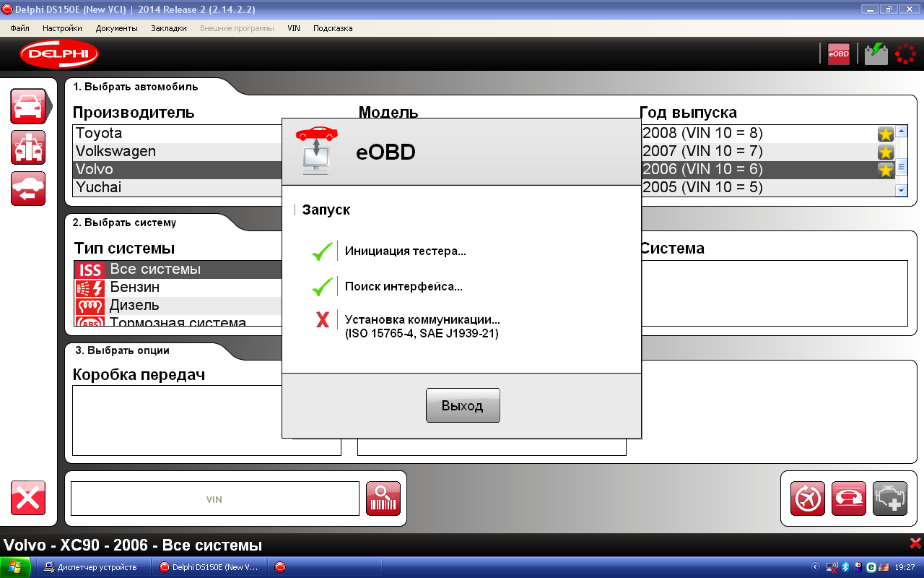Viewport: 924px width, 578px height.
Task: Select Toyota in manufacturer list
Action: point(178,133)
